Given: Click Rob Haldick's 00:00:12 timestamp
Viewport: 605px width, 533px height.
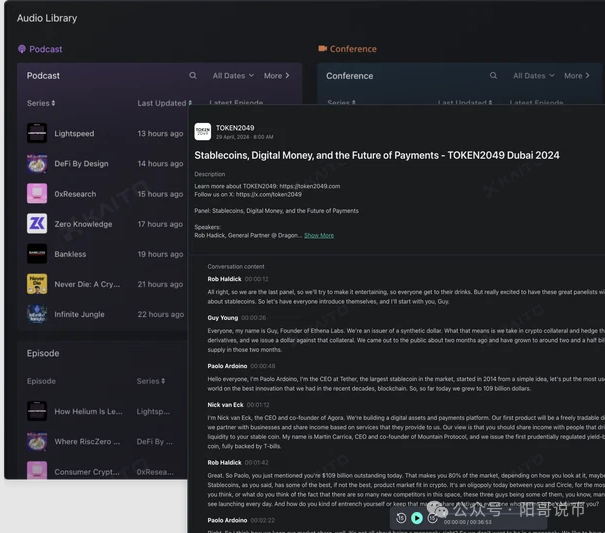Looking at the screenshot, I should pos(257,279).
